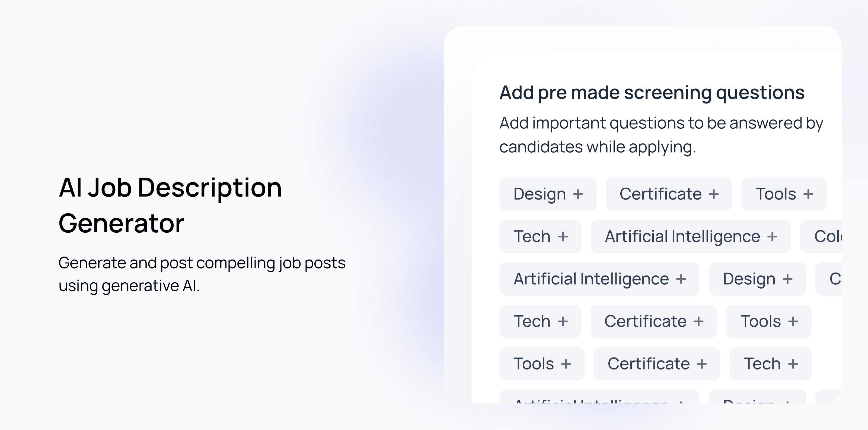Viewport: 868px width, 430px height.
Task: Add the bottom-row Tools question chip
Action: [x=542, y=364]
